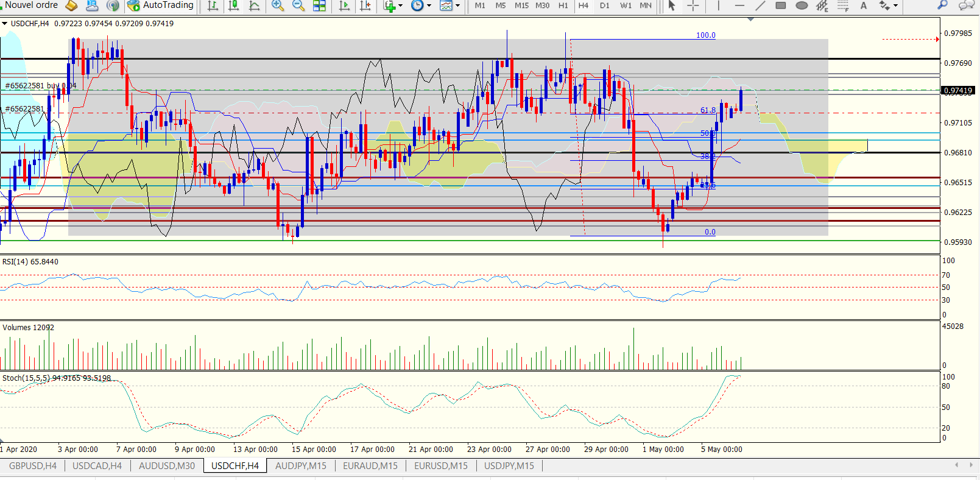
Task: Select the text label tool
Action: [864, 5]
